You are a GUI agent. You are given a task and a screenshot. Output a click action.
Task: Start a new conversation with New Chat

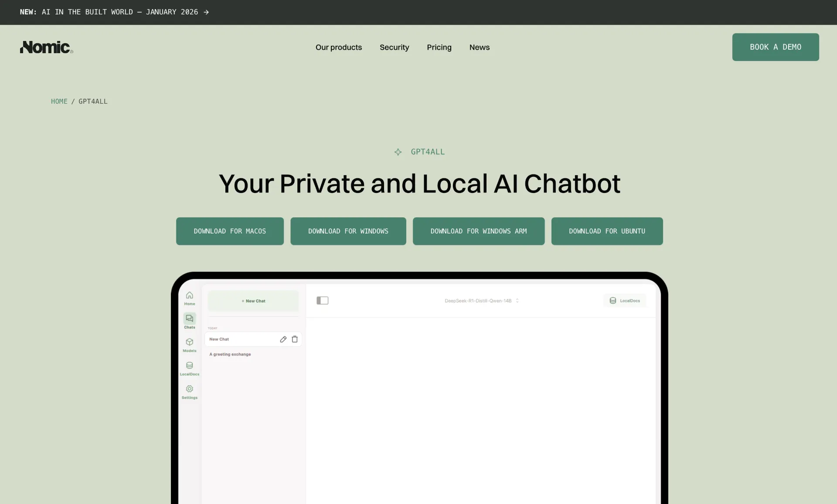253,301
